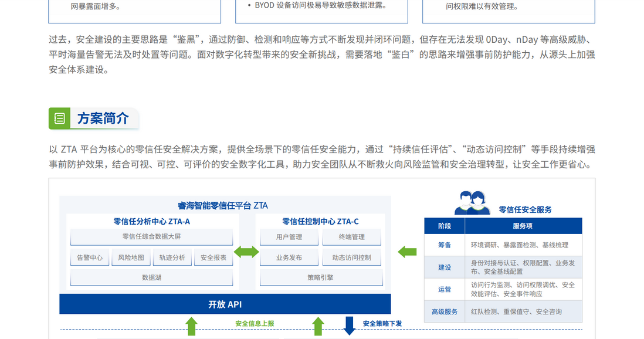Select the 用户管理 box
Viewport: 644px width, 339px height.
(x=289, y=237)
